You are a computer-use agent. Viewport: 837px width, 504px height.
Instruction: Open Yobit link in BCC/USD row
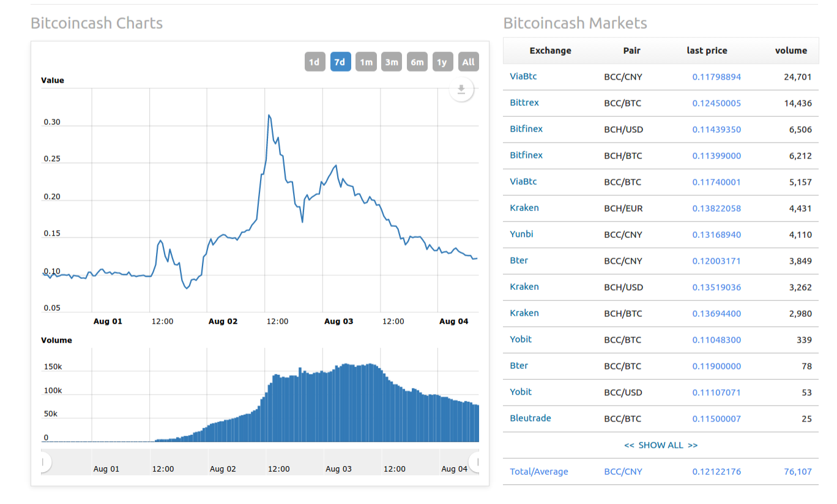[x=521, y=392]
